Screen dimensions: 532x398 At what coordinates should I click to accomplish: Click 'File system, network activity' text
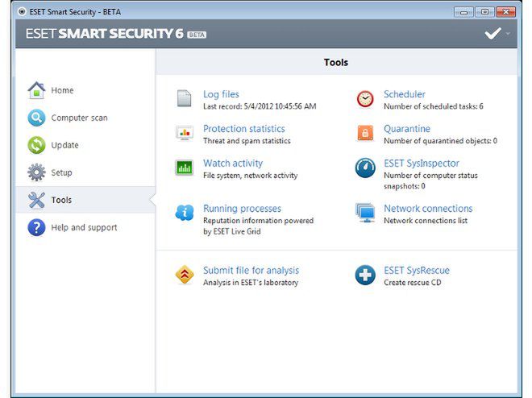pos(251,176)
